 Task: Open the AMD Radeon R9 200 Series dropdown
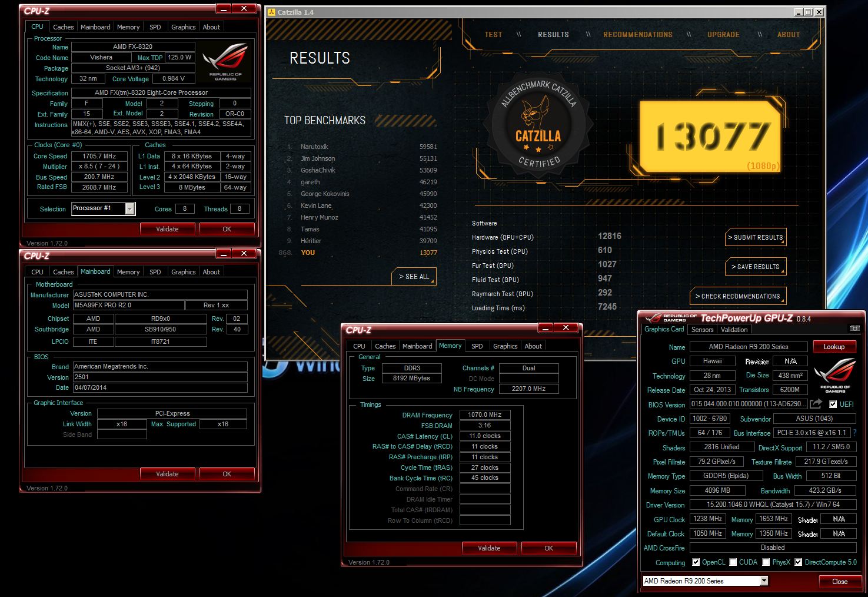pyautogui.click(x=764, y=581)
